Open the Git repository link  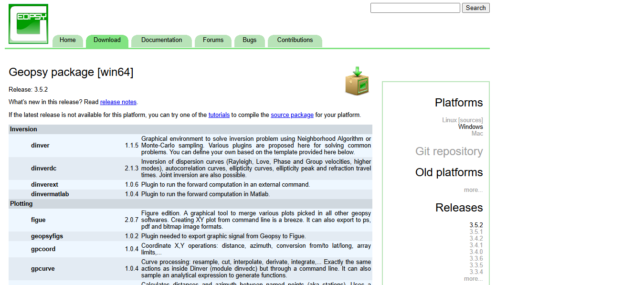coord(449,151)
